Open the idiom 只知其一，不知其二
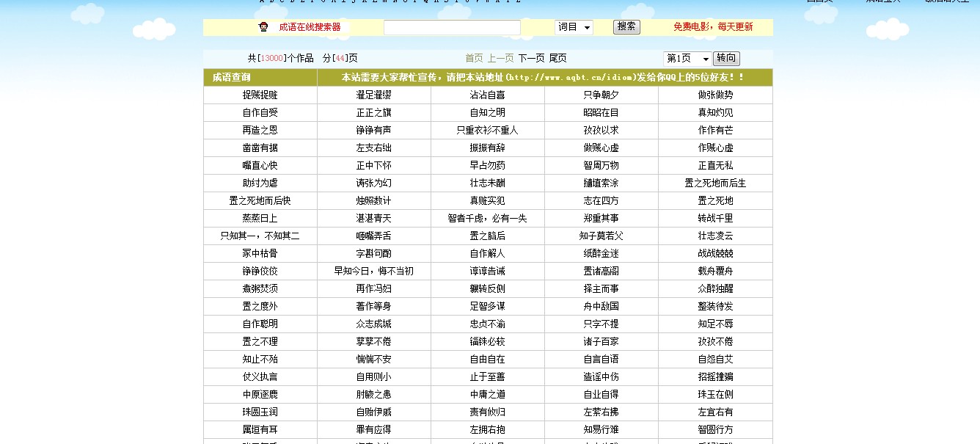980x444 pixels. (260, 236)
